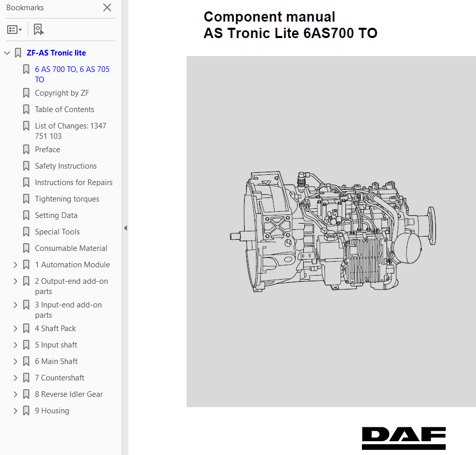Click the add new bookmark icon
This screenshot has width=476, height=455.
click(39, 30)
